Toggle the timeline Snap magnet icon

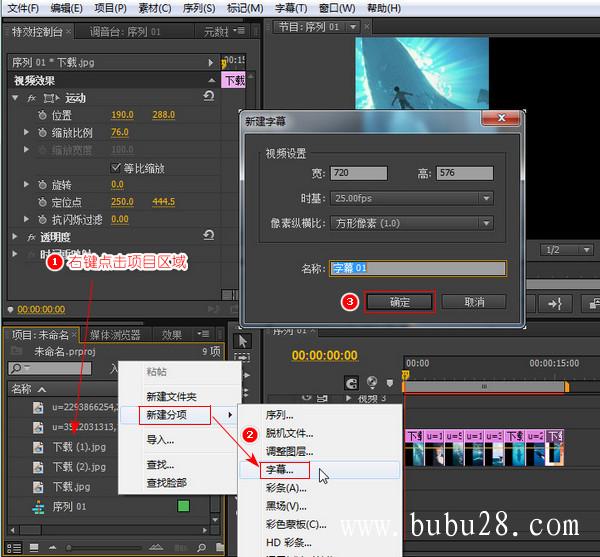coord(351,383)
